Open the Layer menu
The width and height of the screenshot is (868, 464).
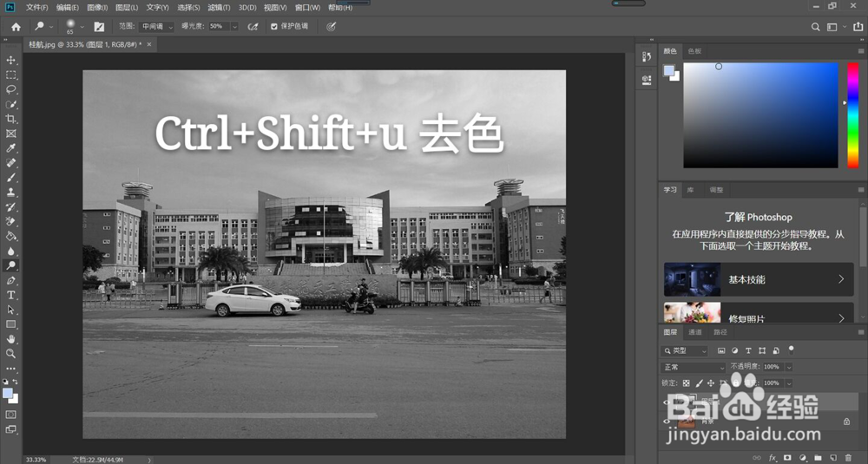(x=127, y=8)
